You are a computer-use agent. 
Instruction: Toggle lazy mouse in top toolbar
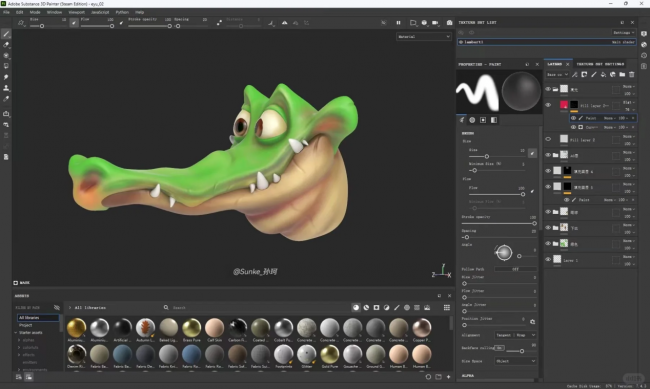(x=219, y=23)
